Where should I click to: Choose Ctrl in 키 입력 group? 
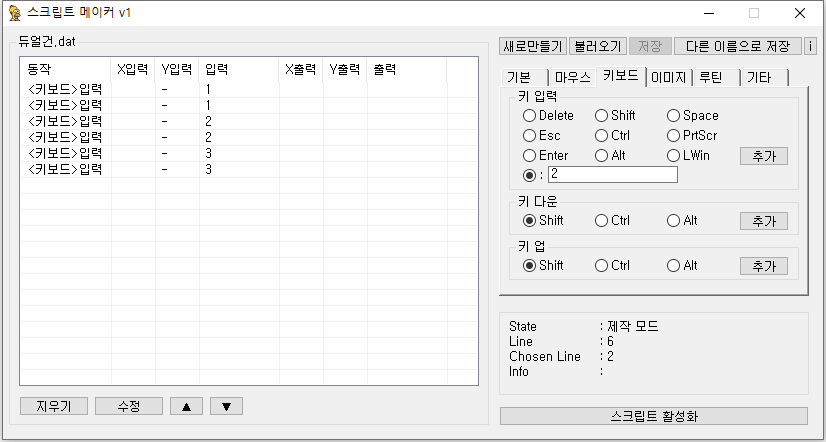(x=613, y=135)
